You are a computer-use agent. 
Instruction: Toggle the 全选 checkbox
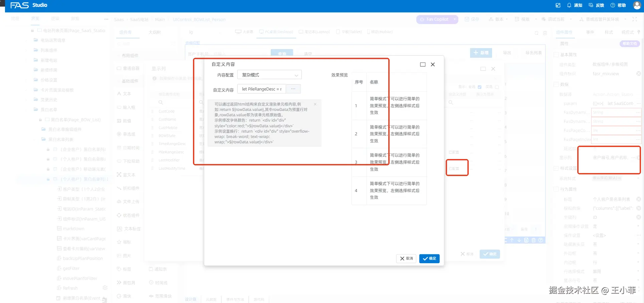[x=479, y=87]
